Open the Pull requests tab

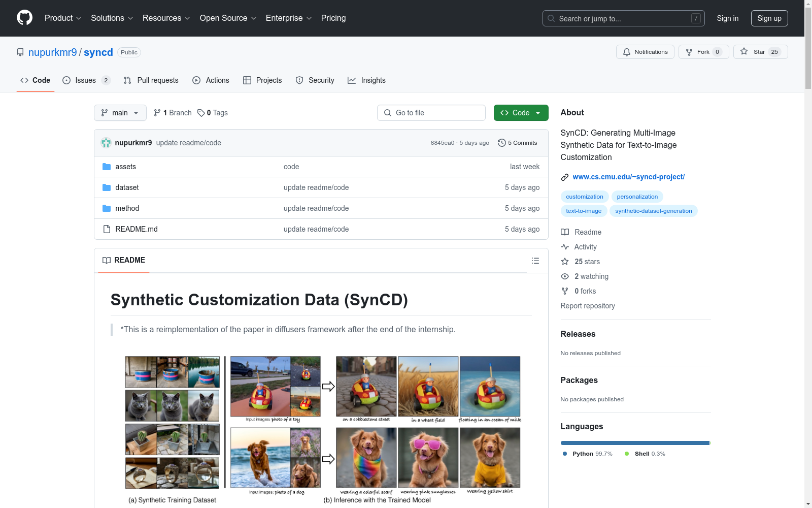tap(151, 80)
